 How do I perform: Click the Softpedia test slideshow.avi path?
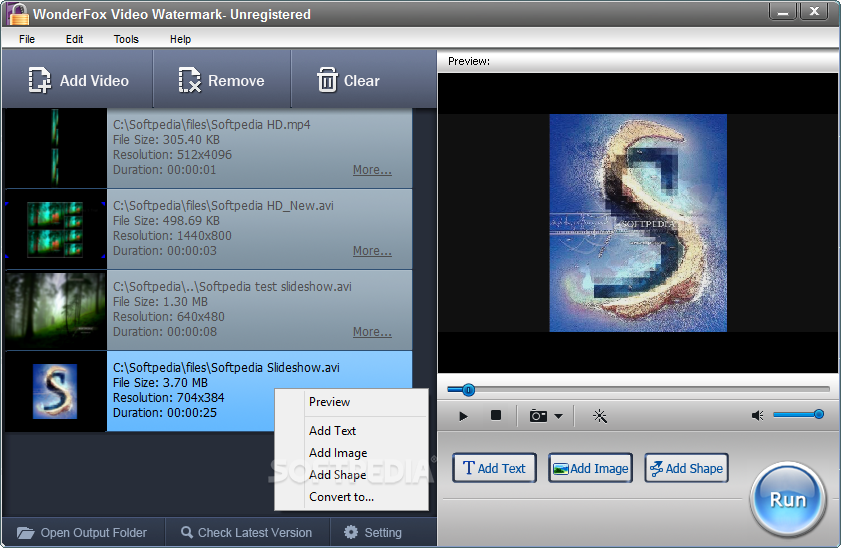coord(232,286)
